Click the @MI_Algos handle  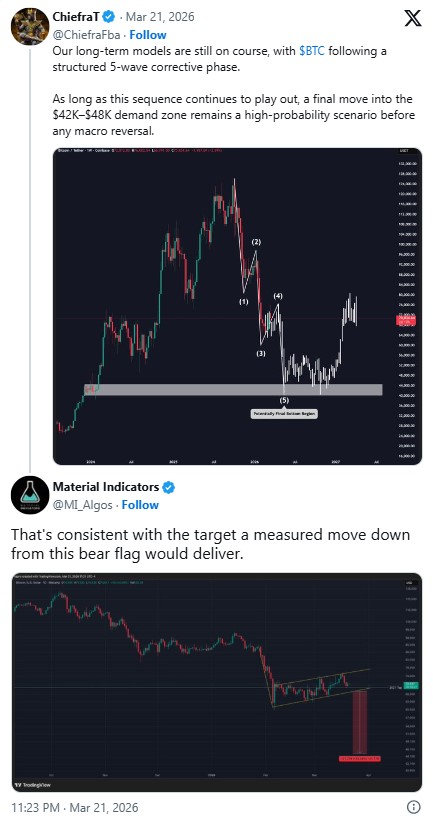(x=84, y=505)
